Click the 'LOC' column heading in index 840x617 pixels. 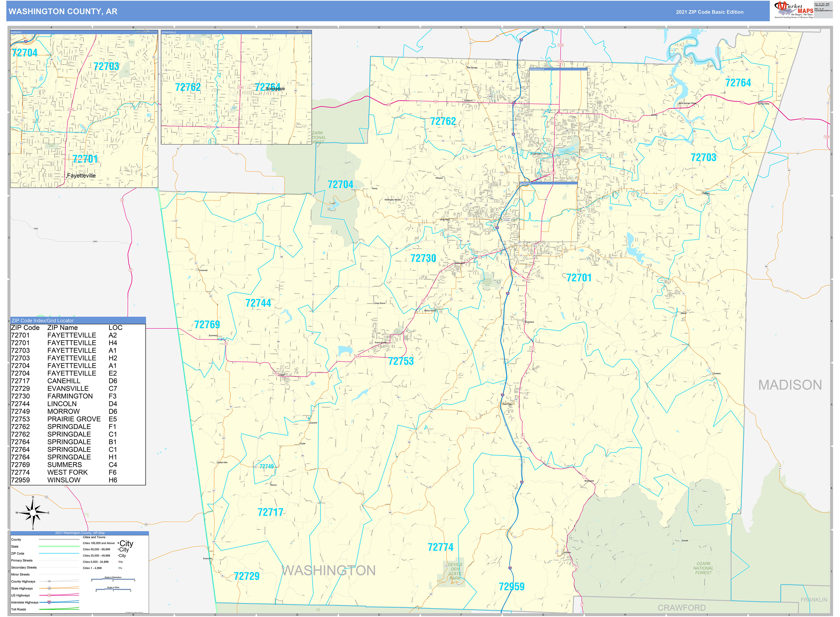(115, 327)
